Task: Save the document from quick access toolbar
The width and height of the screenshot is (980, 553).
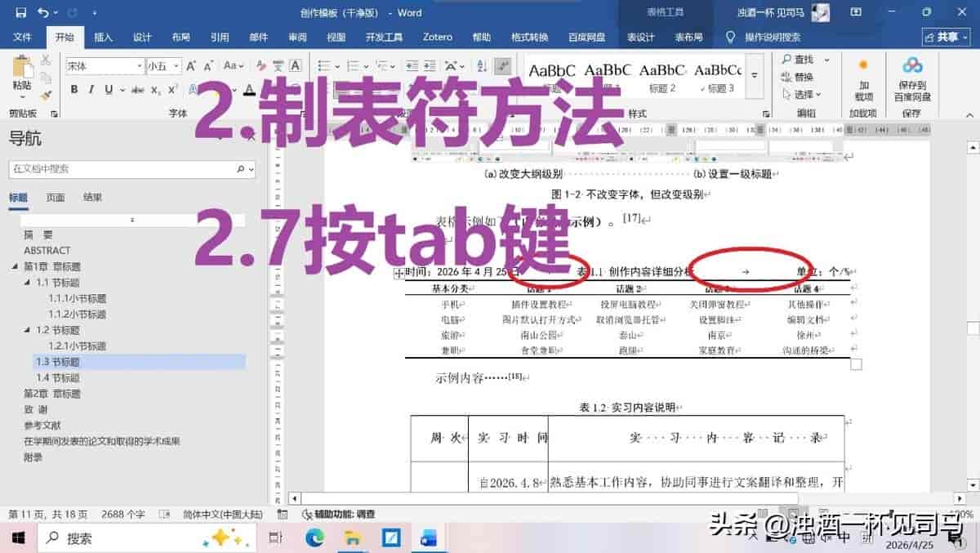Action: (20, 12)
